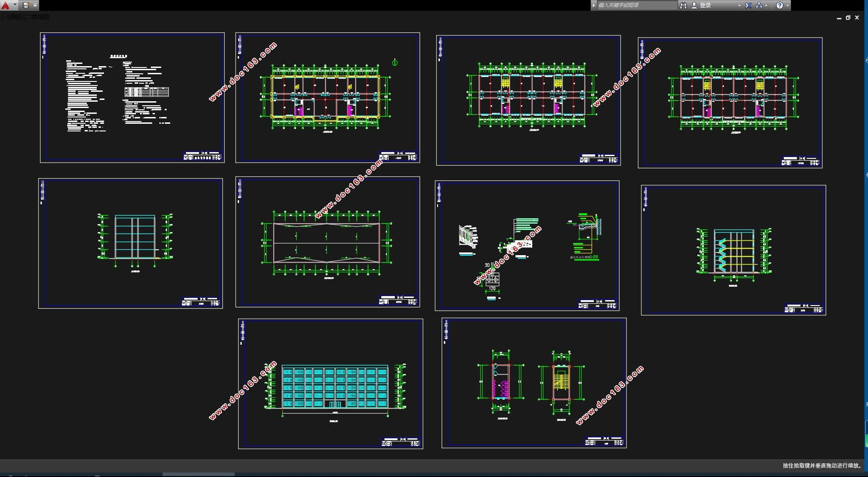This screenshot has width=868, height=477.
Task: Expand the arrow left of the search box
Action: pos(594,5)
